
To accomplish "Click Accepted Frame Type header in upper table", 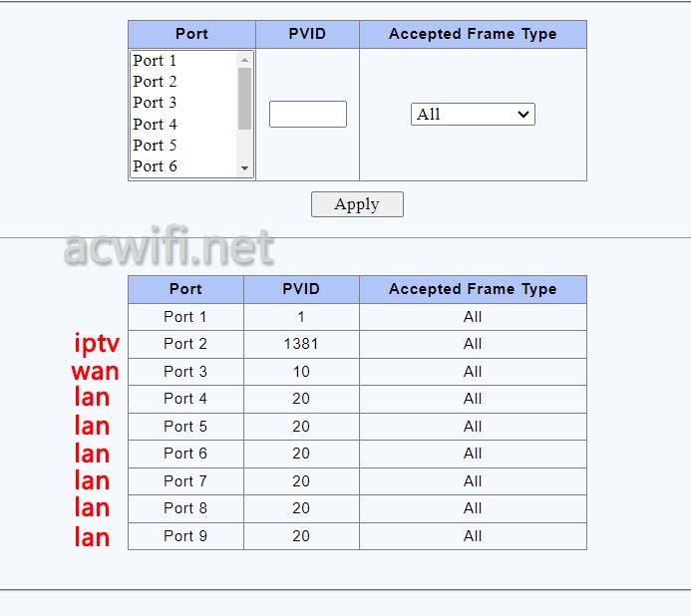I will click(x=473, y=34).
